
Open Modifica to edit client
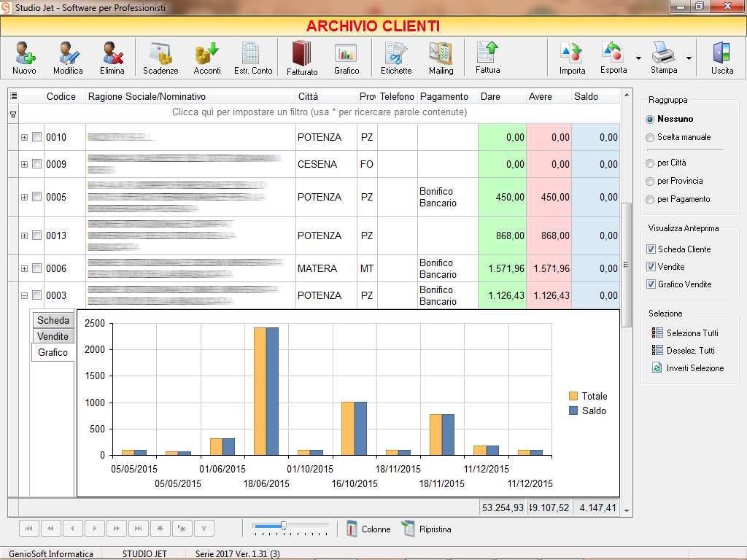click(x=68, y=53)
